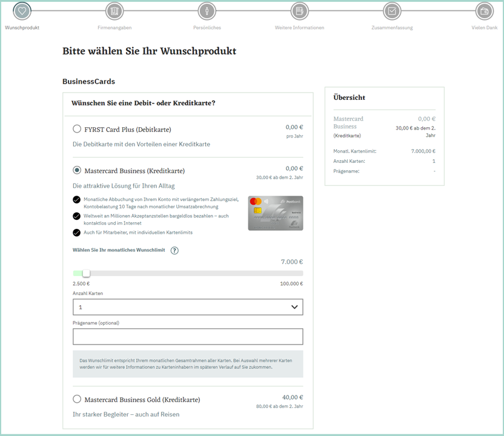Click the Firmenangaben step label

coord(114,28)
